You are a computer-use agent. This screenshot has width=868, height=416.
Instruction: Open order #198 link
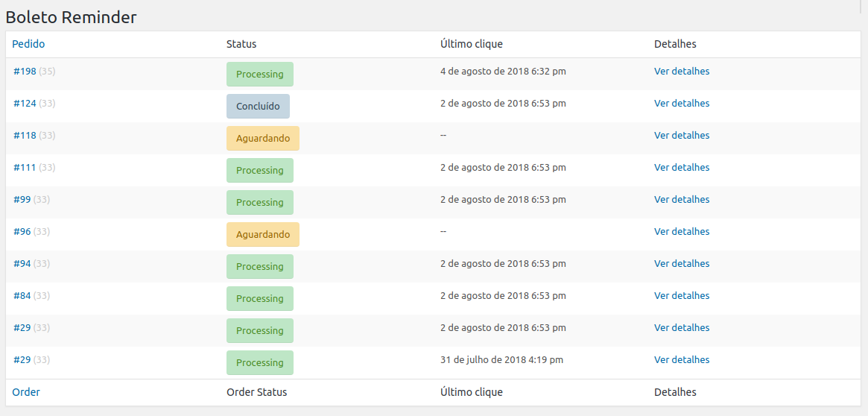tap(25, 72)
